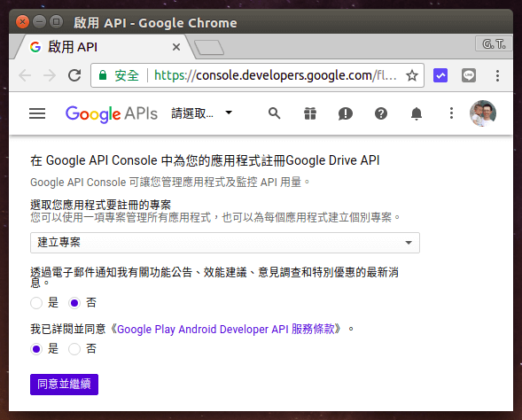Close the 啟用 API tab
The height and width of the screenshot is (420, 522).
[x=176, y=47]
